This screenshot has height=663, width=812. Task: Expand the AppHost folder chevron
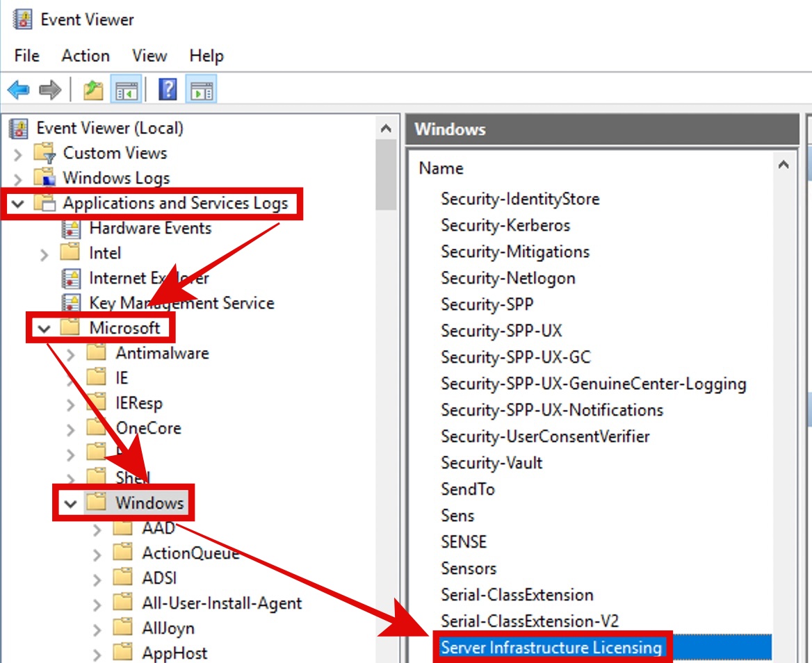click(97, 654)
